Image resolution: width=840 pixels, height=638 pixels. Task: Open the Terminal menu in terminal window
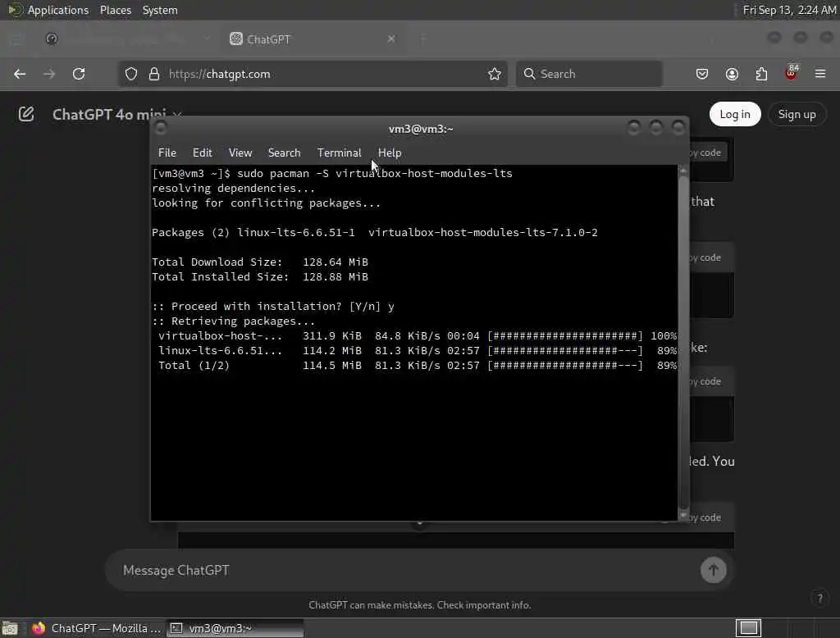(339, 153)
